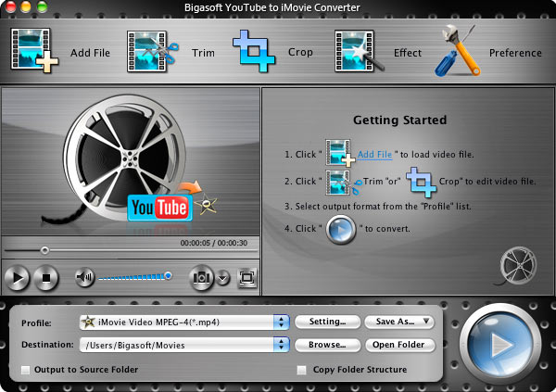Open the Profile dropdown list
The height and width of the screenshot is (392, 556).
tap(282, 322)
